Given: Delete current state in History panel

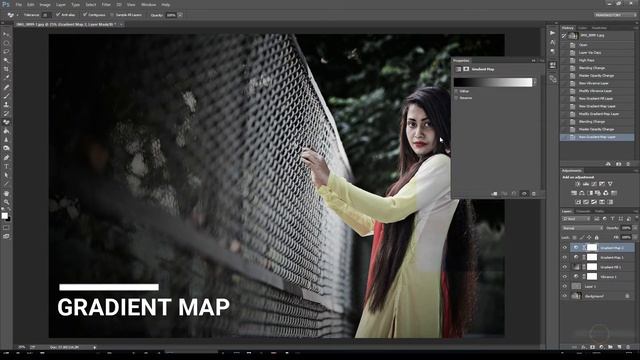Looking at the screenshot, I should click(628, 164).
